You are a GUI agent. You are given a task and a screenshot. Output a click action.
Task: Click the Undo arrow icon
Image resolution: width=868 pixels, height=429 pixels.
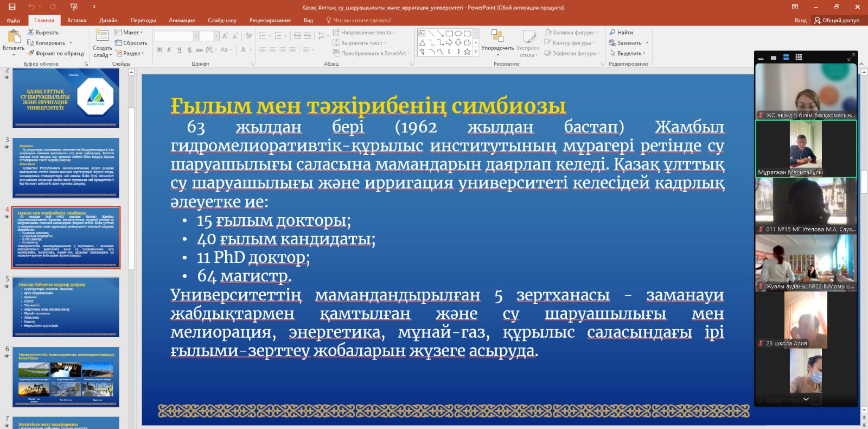coord(31,7)
